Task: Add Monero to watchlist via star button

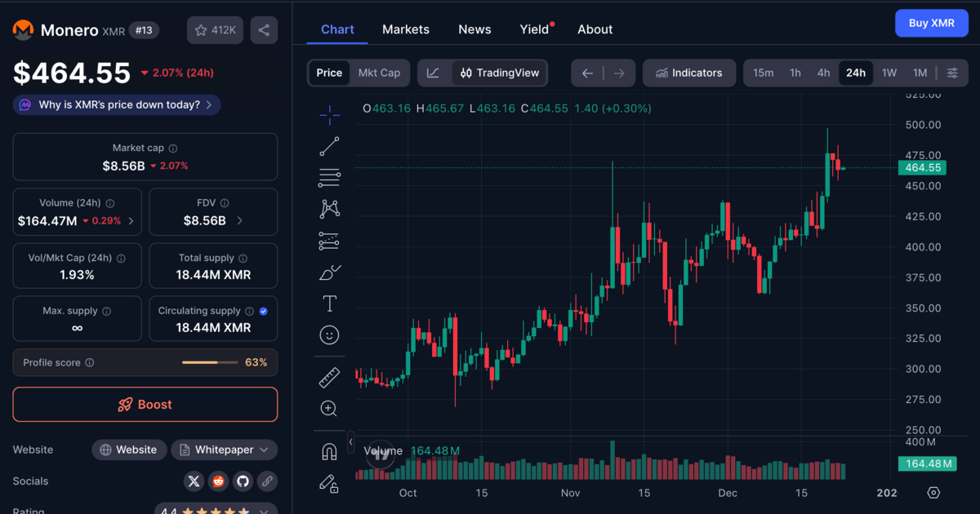Action: pos(216,30)
